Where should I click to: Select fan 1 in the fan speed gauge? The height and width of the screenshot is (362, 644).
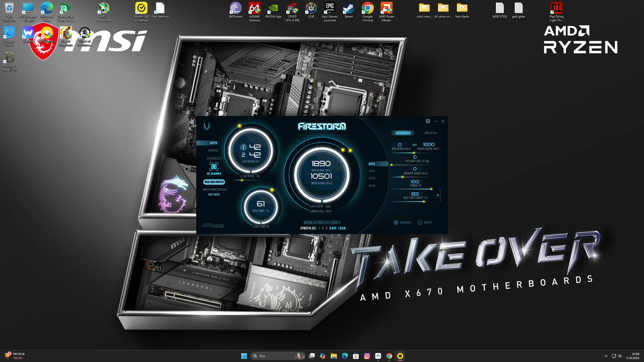coord(243,147)
